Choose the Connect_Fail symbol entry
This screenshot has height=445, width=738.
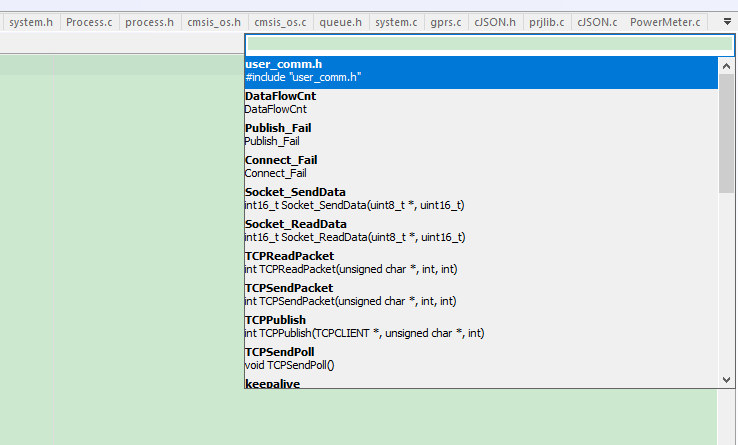coord(481,167)
